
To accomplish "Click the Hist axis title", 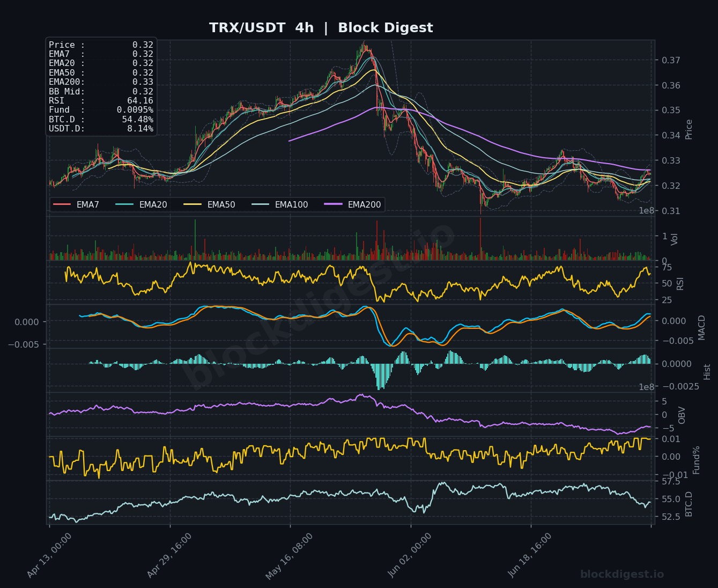I will click(707, 371).
